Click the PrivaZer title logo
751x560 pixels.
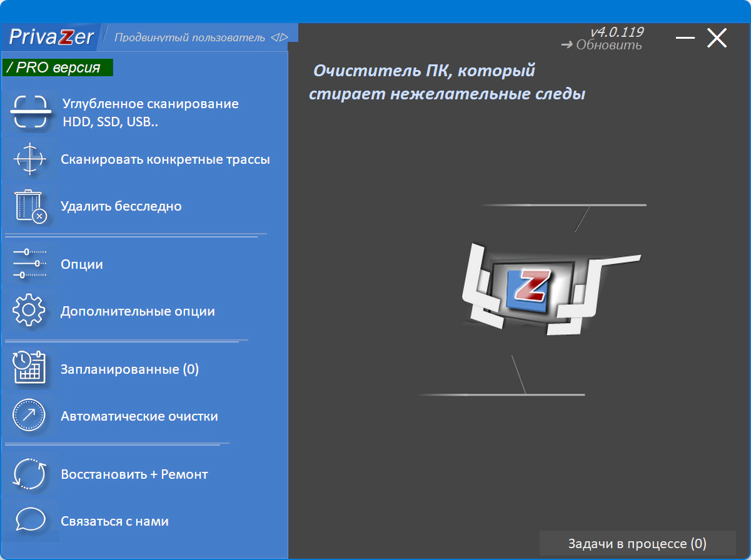coord(51,36)
